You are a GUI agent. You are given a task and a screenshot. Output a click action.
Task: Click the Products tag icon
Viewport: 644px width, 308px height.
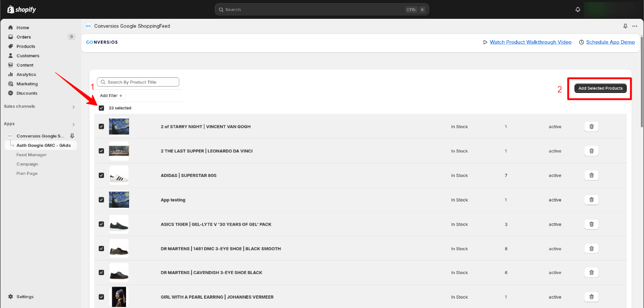(10, 46)
